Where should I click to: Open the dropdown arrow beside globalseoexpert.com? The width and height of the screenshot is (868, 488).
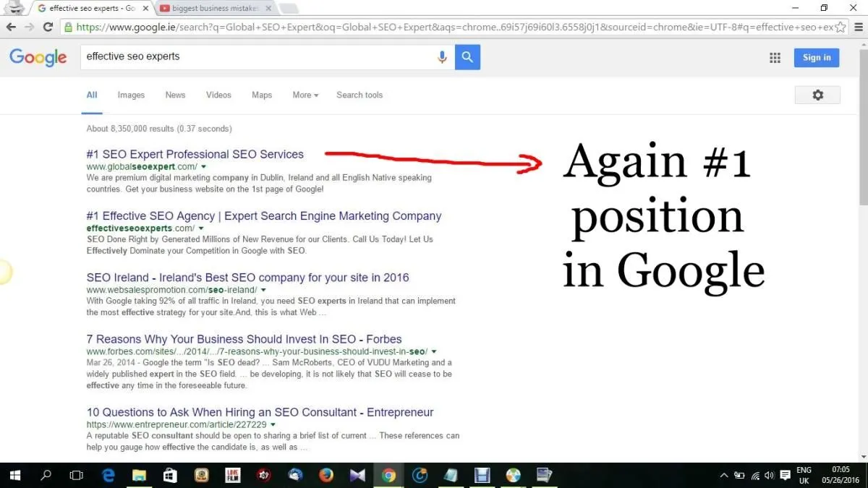[203, 166]
